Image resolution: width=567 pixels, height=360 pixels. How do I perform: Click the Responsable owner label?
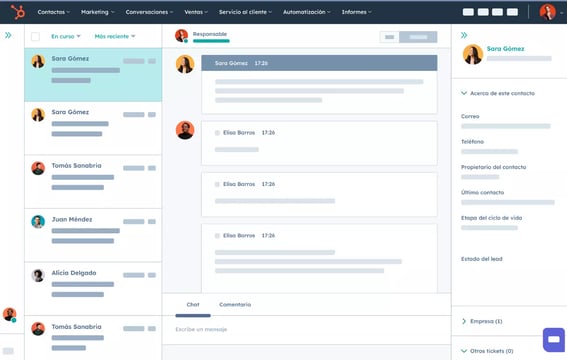tap(210, 34)
